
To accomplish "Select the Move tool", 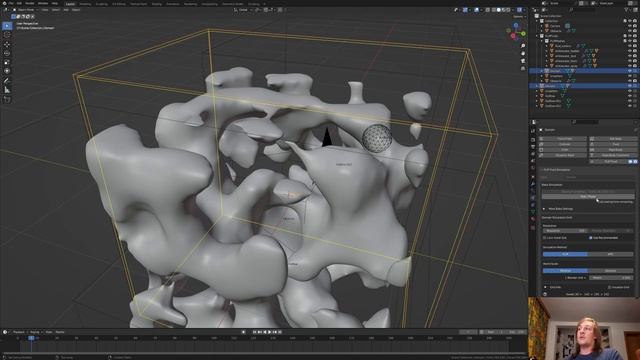I will (7, 44).
